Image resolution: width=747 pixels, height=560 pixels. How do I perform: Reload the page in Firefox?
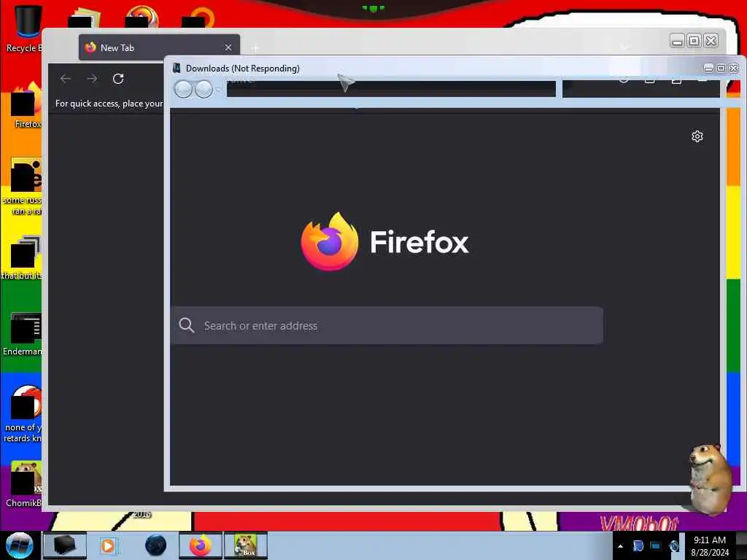click(x=118, y=79)
